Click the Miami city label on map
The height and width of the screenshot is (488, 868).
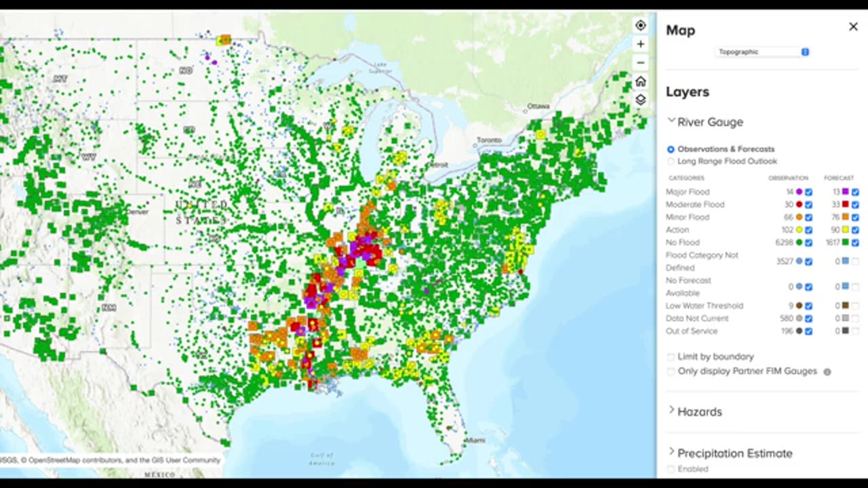477,441
